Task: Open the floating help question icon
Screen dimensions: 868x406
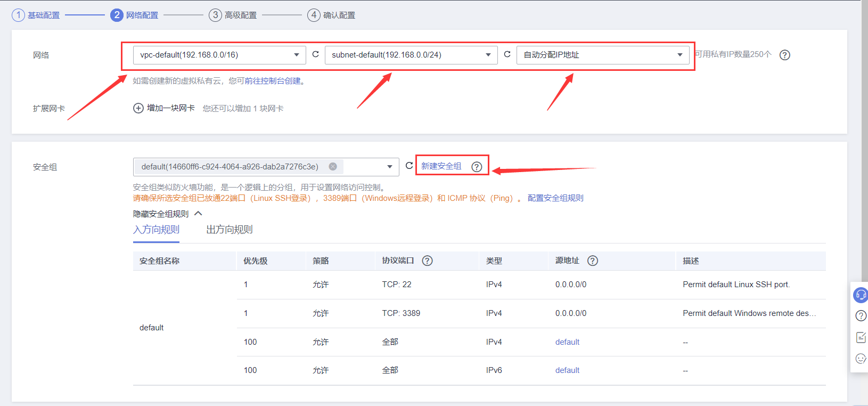Action: pyautogui.click(x=861, y=316)
